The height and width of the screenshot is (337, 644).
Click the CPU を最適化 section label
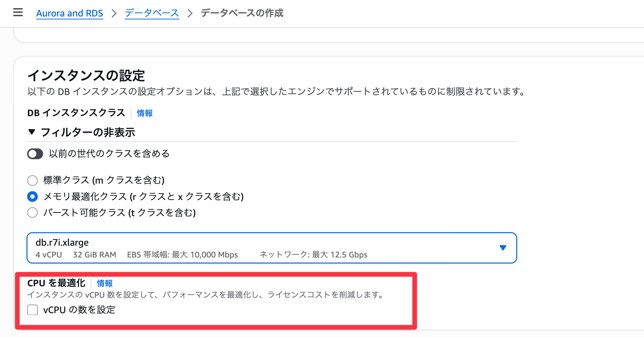coord(56,283)
